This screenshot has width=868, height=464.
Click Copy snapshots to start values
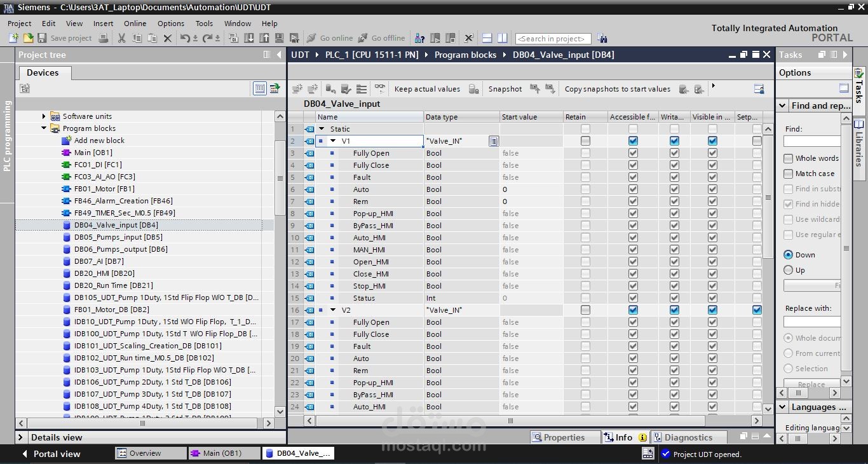click(618, 89)
